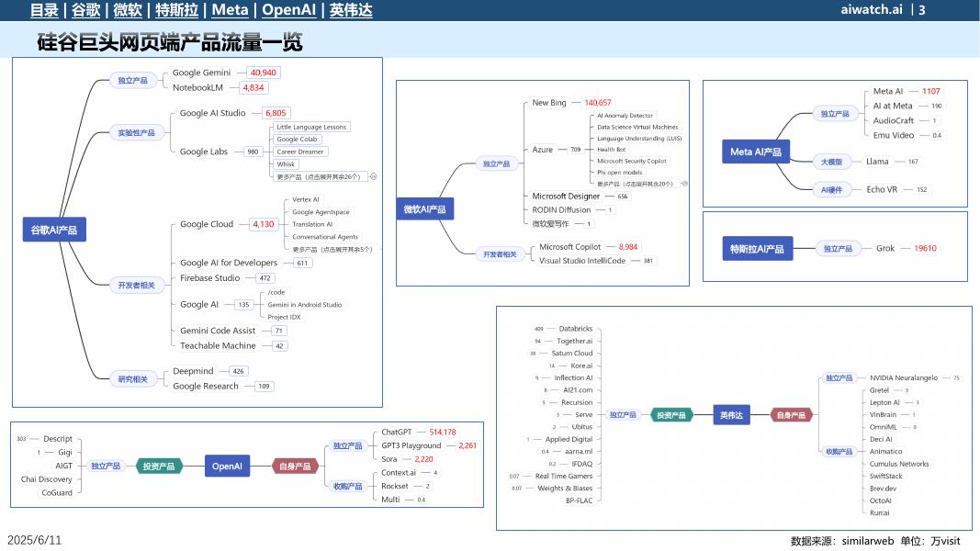Click the Teachable Machine entry
Viewport: 980px width, 551px height.
coord(218,345)
